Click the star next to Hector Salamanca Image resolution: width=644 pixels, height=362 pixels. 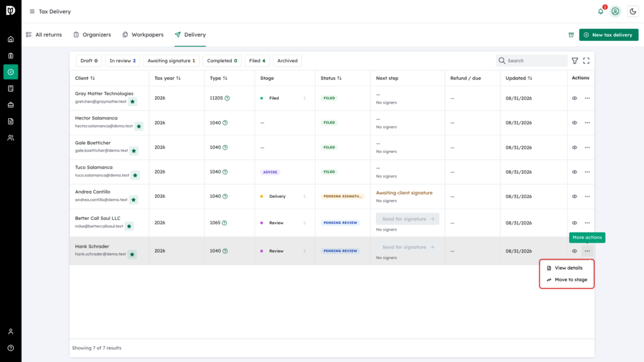[139, 126]
